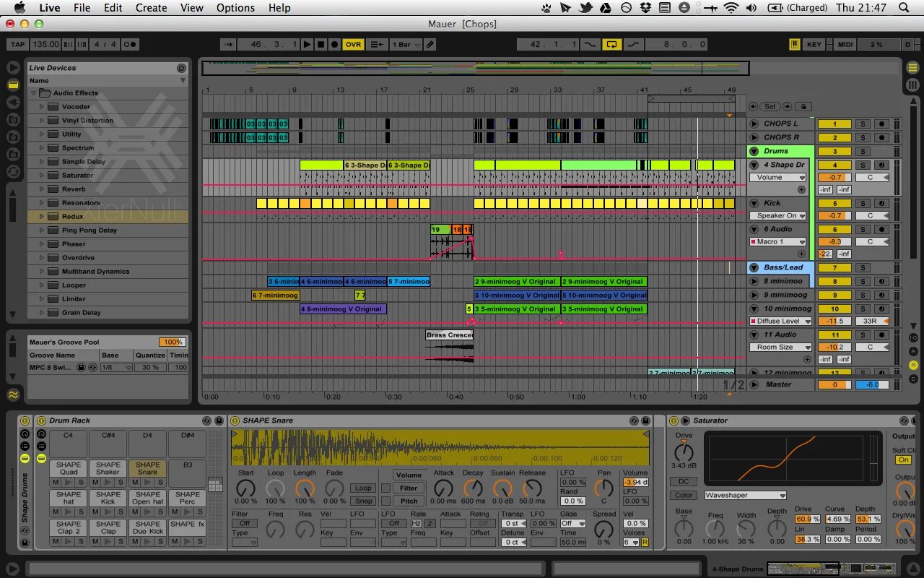Open the Diffuse Level automation chooser
This screenshot has height=578, width=924.
click(780, 322)
